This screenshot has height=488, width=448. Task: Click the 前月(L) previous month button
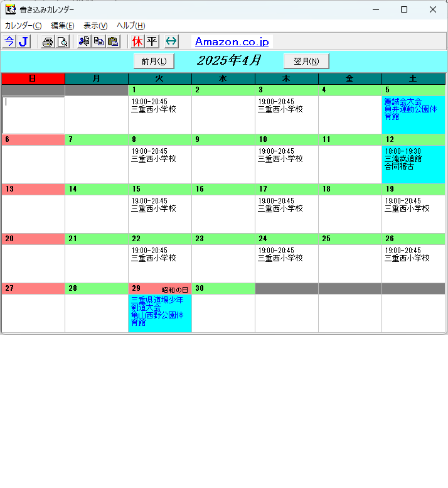pos(154,61)
